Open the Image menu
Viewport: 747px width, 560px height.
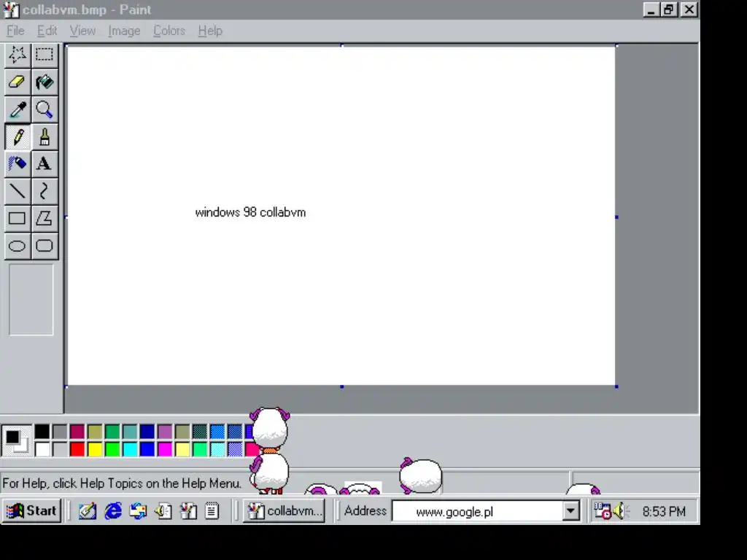click(124, 31)
